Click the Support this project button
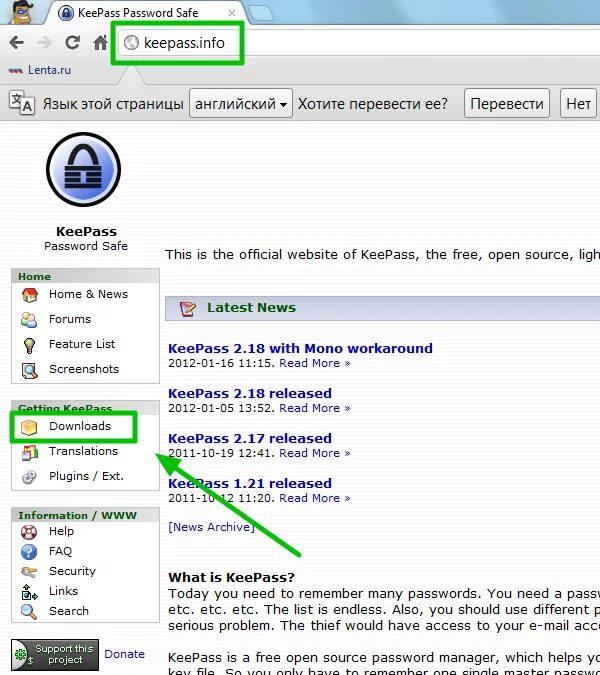Viewport: 600px width, 675px height. (x=55, y=655)
